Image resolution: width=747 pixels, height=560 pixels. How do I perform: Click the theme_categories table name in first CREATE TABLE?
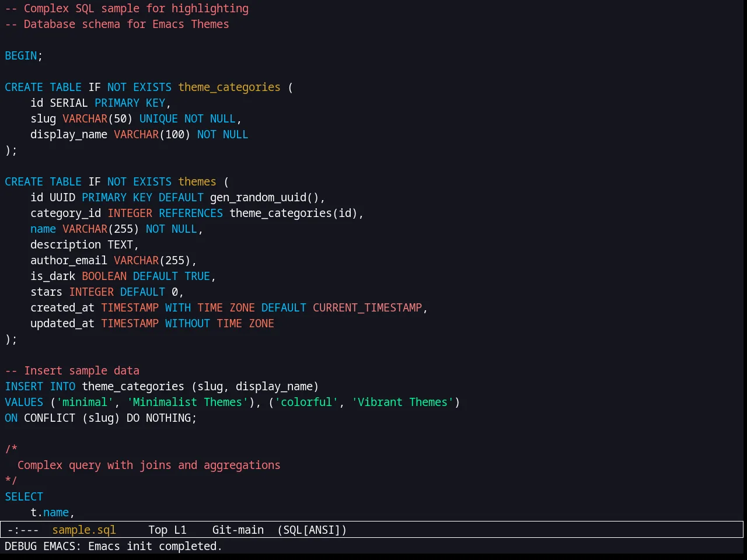click(229, 87)
